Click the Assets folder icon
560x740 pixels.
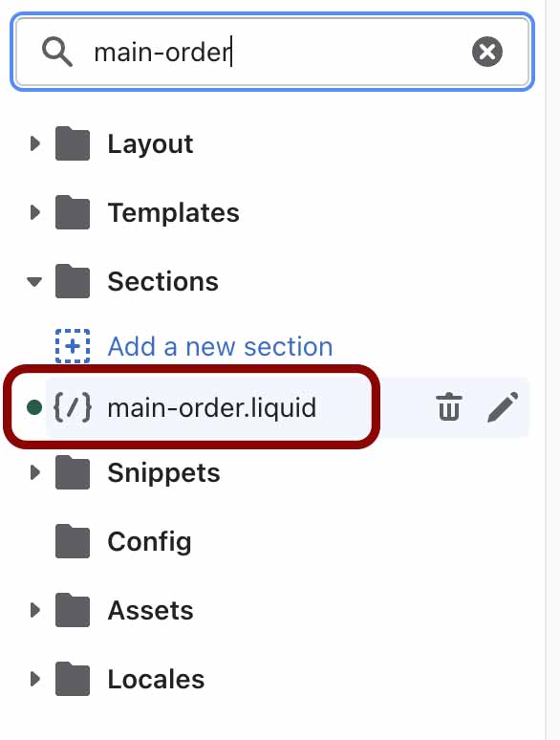coord(73,610)
